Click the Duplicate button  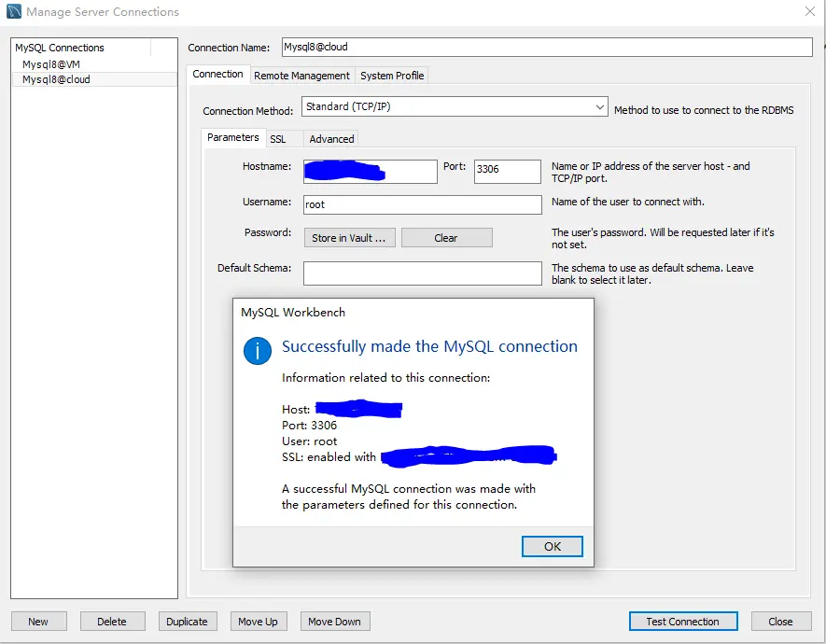pos(187,622)
